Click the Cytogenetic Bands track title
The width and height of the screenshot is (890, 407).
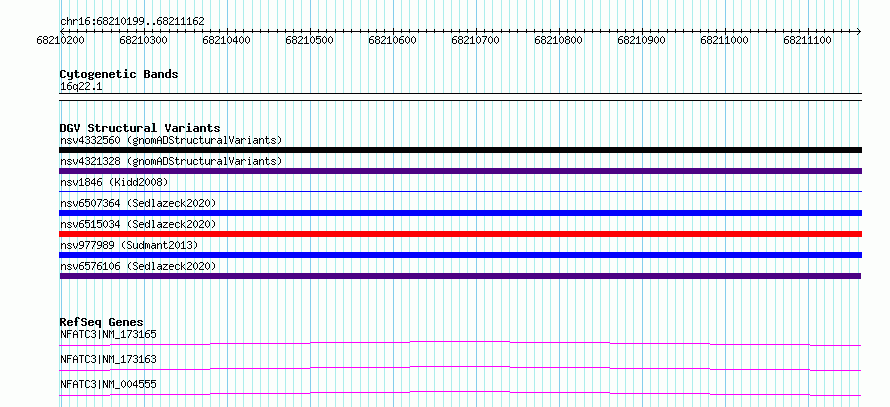tap(119, 74)
